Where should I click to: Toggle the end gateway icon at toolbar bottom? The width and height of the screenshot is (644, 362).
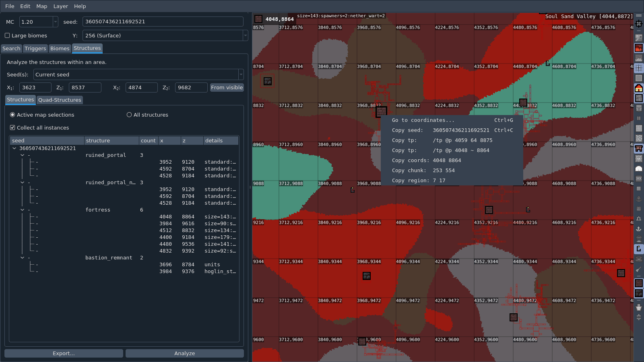639,317
